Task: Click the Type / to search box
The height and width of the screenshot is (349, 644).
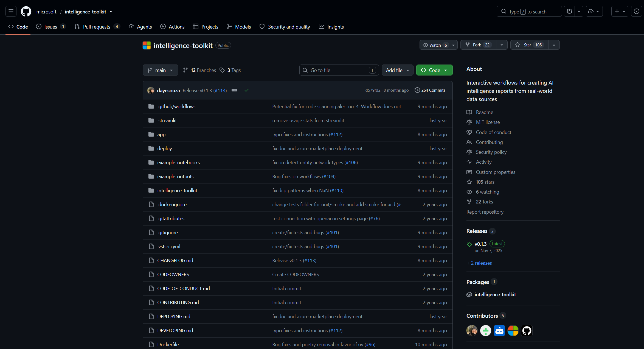Action: [x=529, y=12]
